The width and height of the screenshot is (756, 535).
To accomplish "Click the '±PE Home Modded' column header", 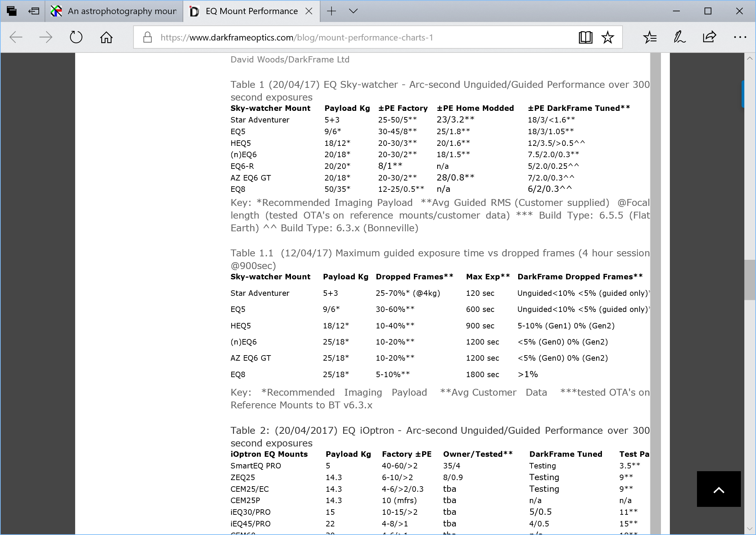I will 475,108.
